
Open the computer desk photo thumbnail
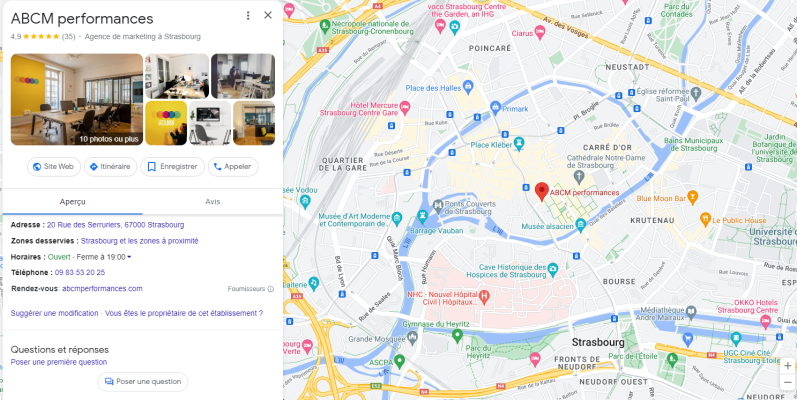[x=210, y=123]
